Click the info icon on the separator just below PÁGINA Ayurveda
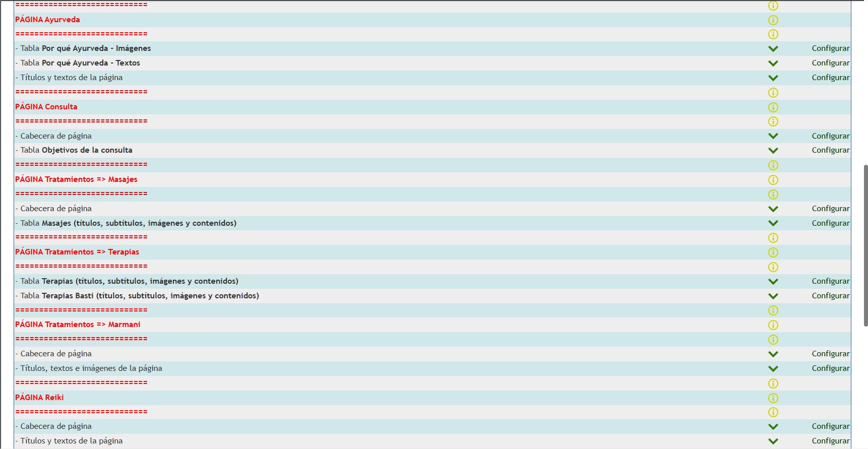Viewport: 868px width, 449px height. click(773, 34)
